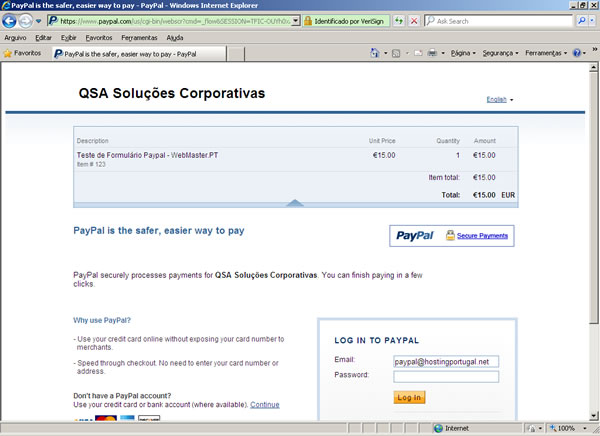This screenshot has width=600, height=436.
Task: Expand the Print options dropdown arrow
Action: pos(443,53)
